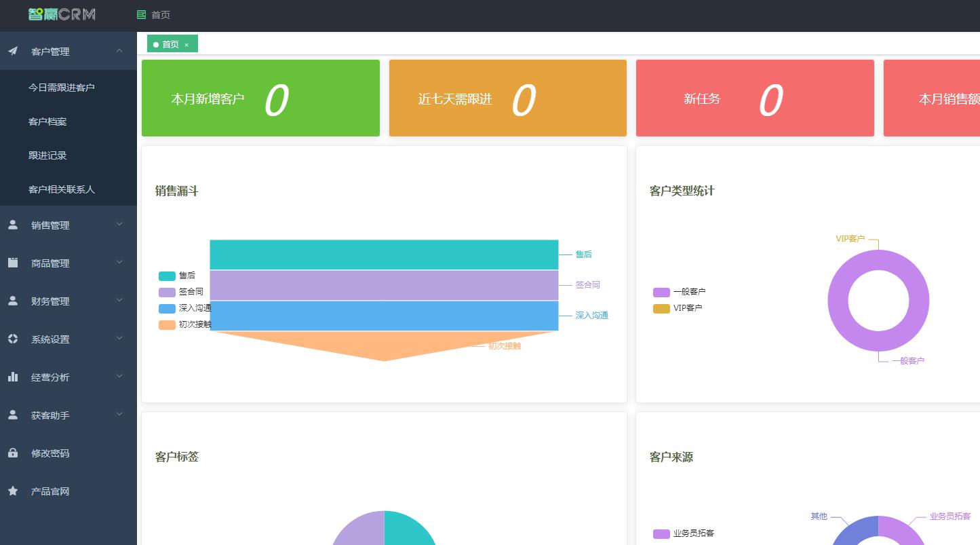980x545 pixels.
Task: Open 跟进记录 submenu item
Action: coord(68,155)
